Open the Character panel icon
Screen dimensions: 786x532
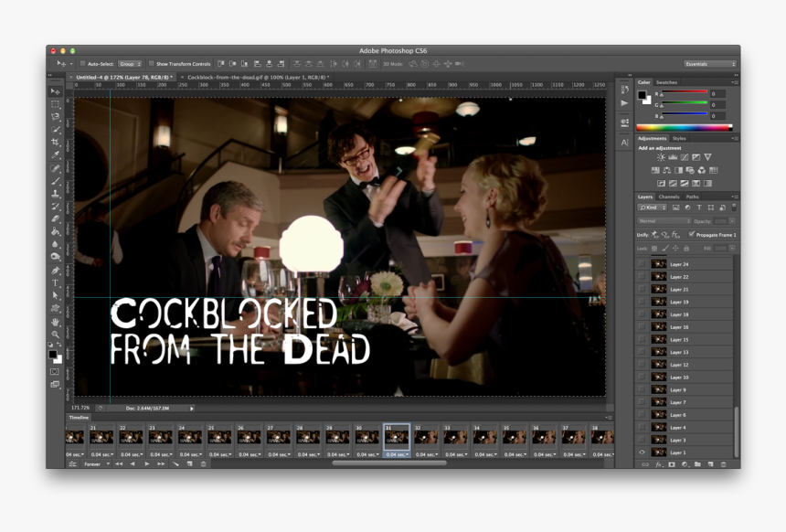tap(624, 143)
